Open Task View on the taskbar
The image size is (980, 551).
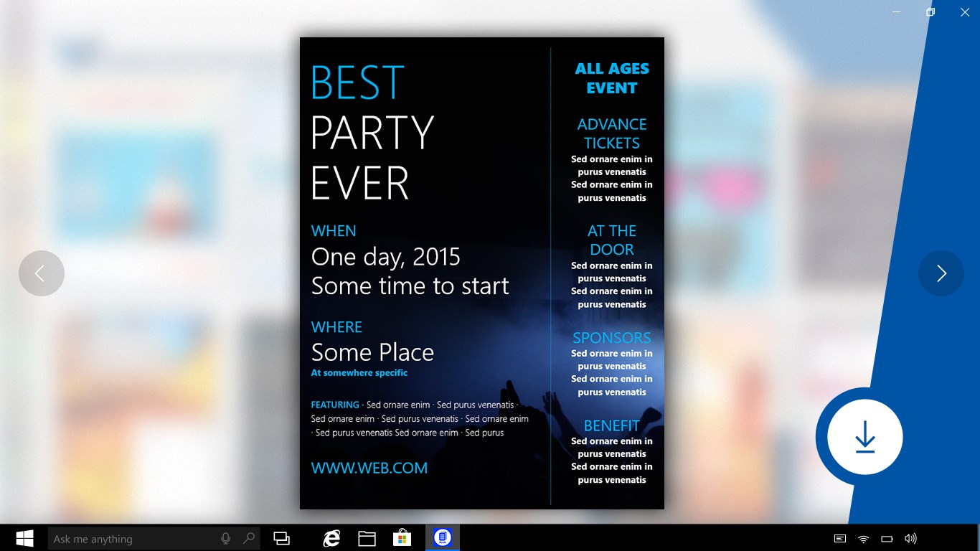pyautogui.click(x=282, y=538)
